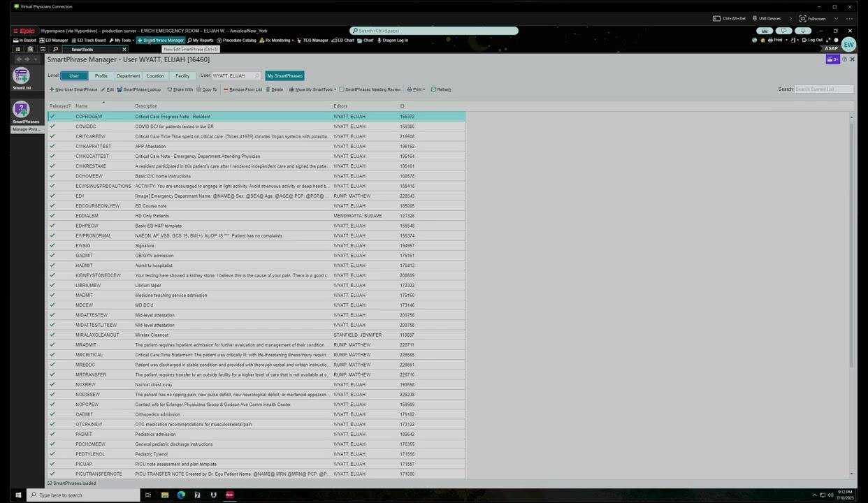This screenshot has height=503, width=868.
Task: Open Chart from the toolbar
Action: (366, 41)
